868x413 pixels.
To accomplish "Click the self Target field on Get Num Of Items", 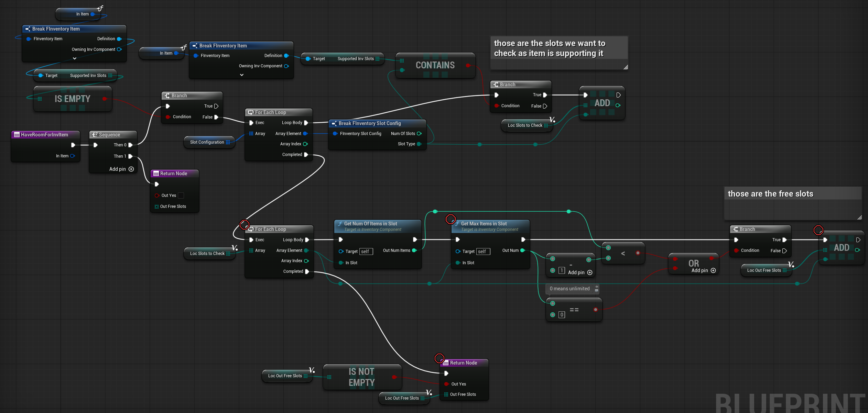I will click(x=366, y=252).
